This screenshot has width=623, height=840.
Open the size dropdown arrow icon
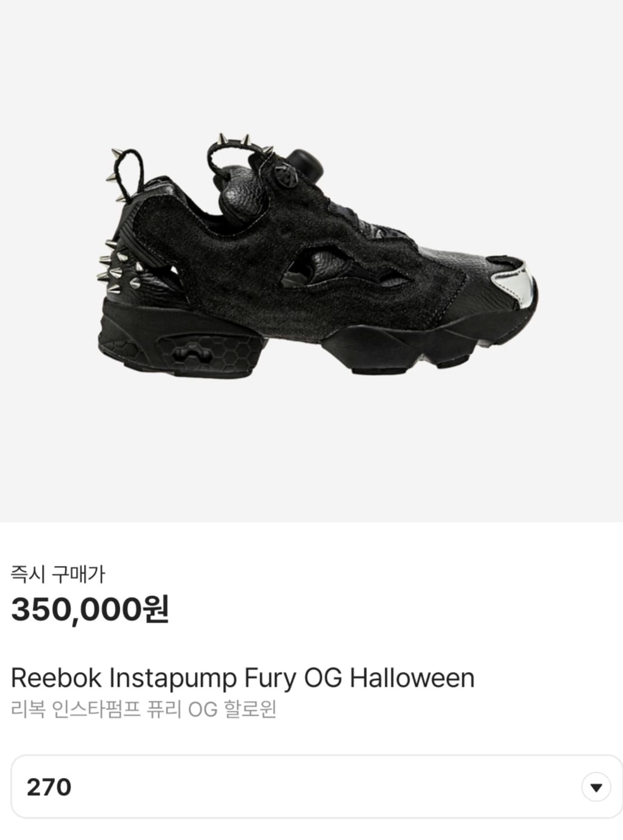click(x=596, y=787)
